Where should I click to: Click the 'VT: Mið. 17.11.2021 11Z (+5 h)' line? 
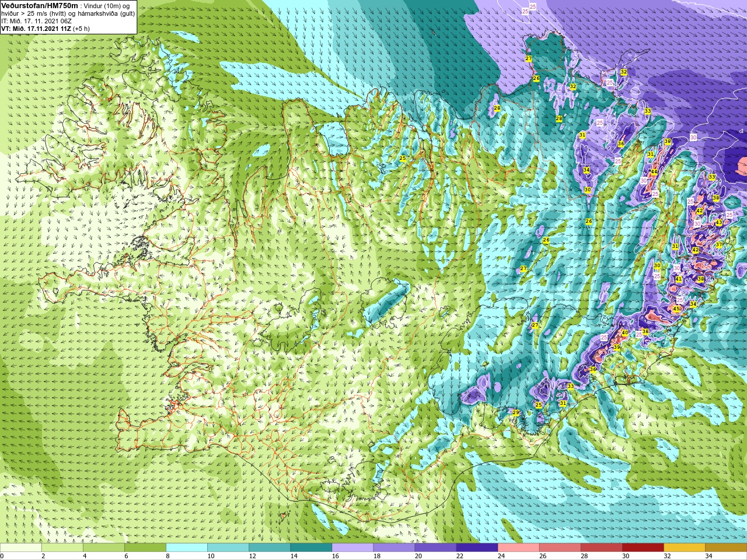pos(46,29)
